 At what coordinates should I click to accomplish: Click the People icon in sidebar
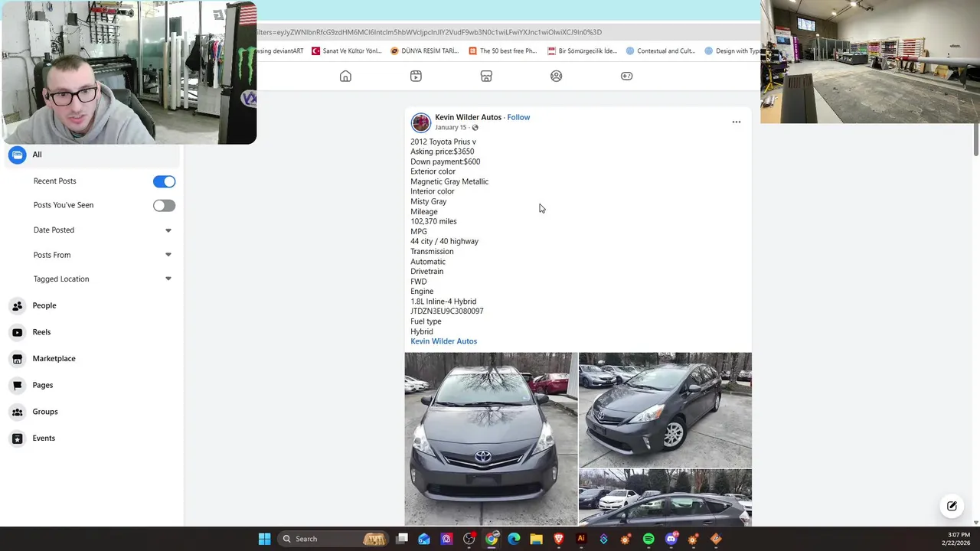(18, 305)
